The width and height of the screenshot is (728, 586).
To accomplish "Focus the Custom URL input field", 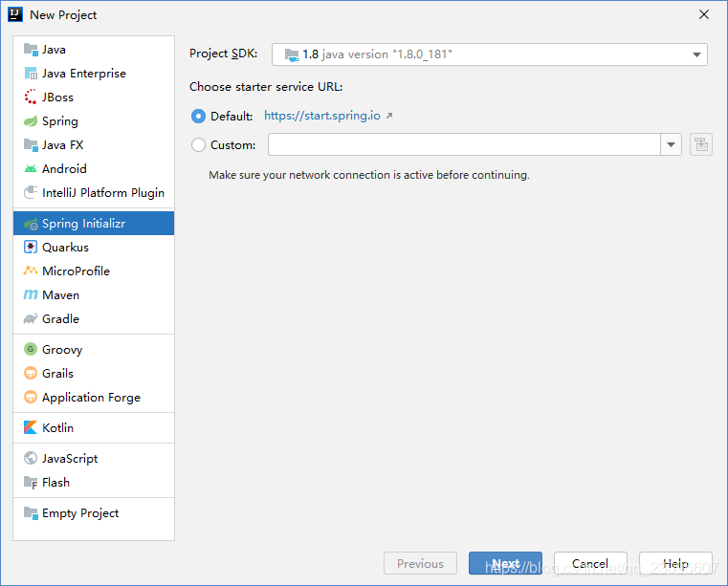I will (x=464, y=144).
